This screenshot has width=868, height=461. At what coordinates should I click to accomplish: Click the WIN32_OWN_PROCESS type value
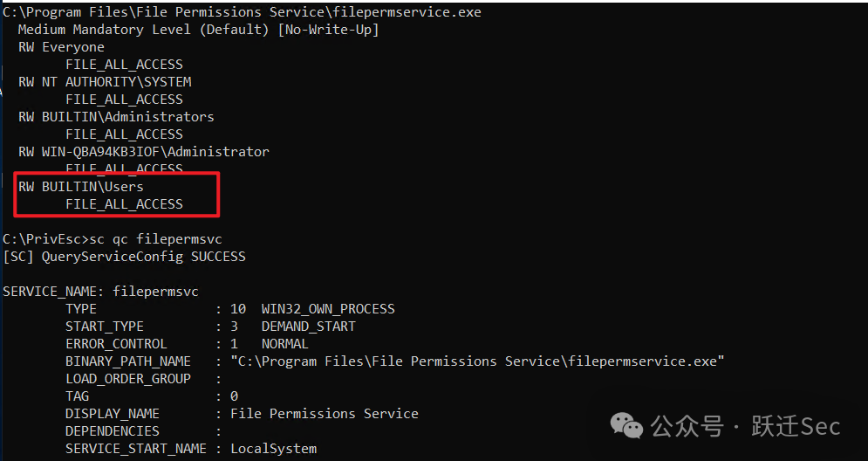[328, 309]
